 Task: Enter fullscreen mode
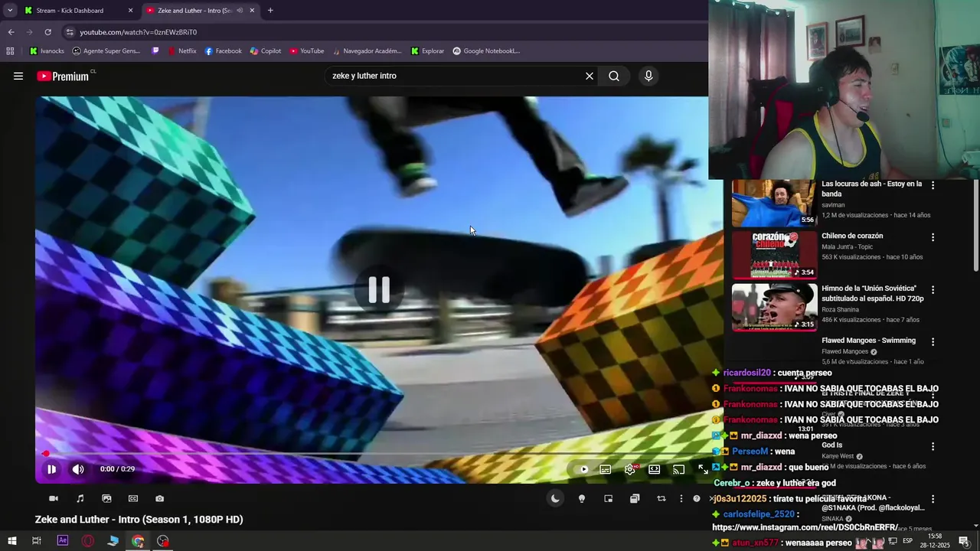tap(703, 469)
